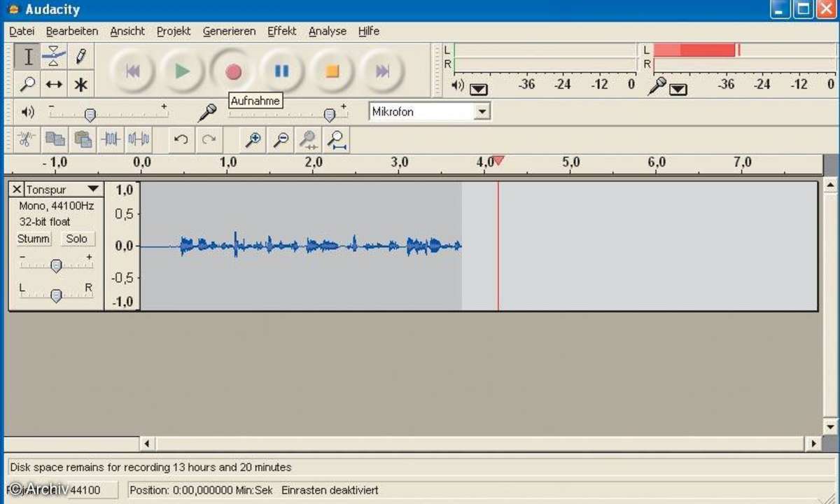Click the Copy icon in edit toolbar
The width and height of the screenshot is (840, 504).
tap(55, 139)
